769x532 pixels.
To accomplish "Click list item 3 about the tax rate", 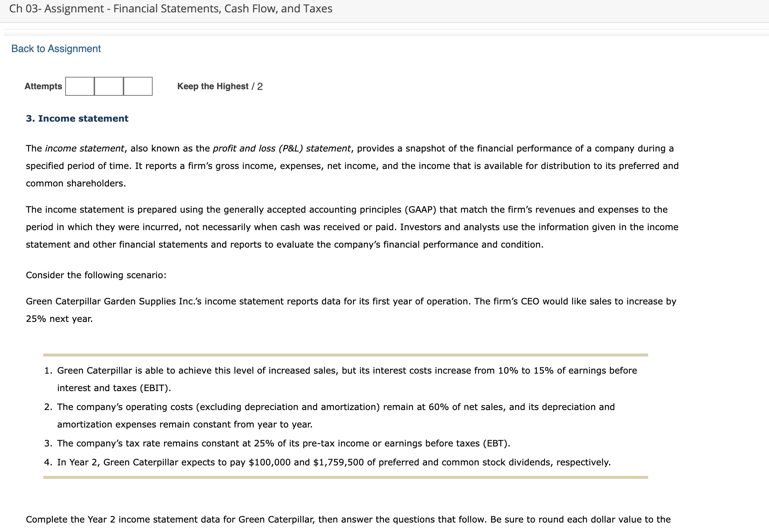I will click(277, 443).
